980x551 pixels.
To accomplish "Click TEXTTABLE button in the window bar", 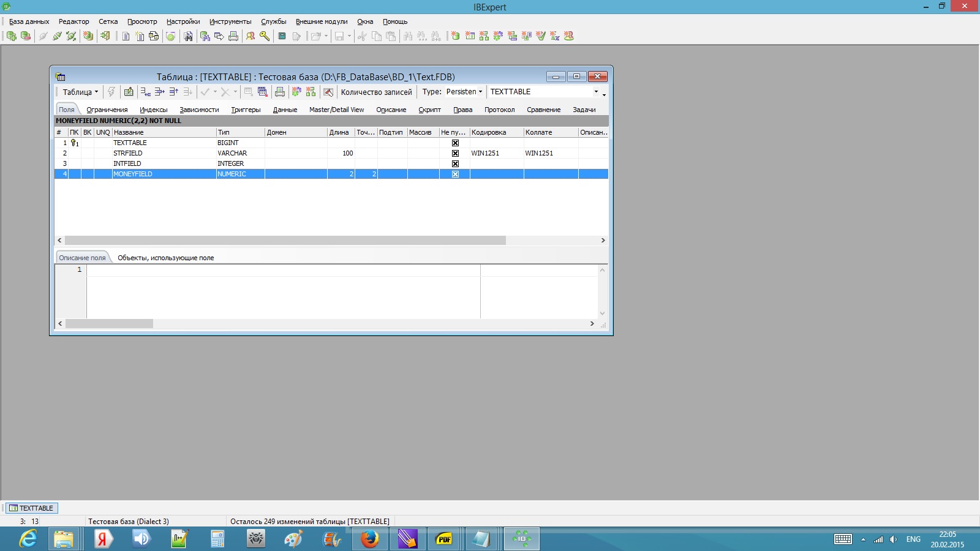I will pos(32,508).
